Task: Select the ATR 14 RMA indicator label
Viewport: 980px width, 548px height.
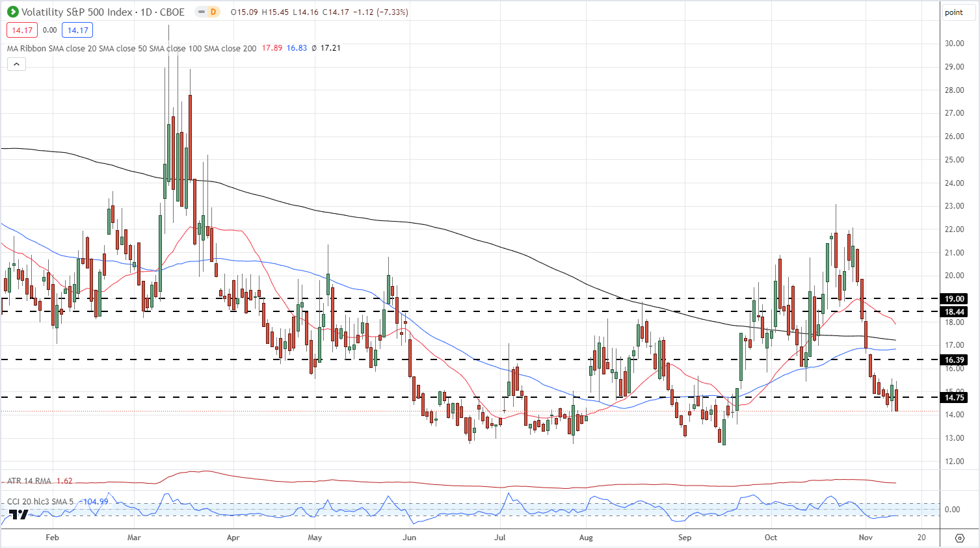Action: click(29, 481)
